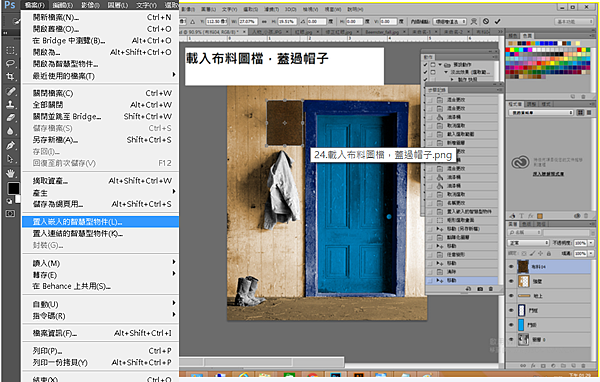Select the Crop tool
The image size is (600, 382).
tap(10, 77)
